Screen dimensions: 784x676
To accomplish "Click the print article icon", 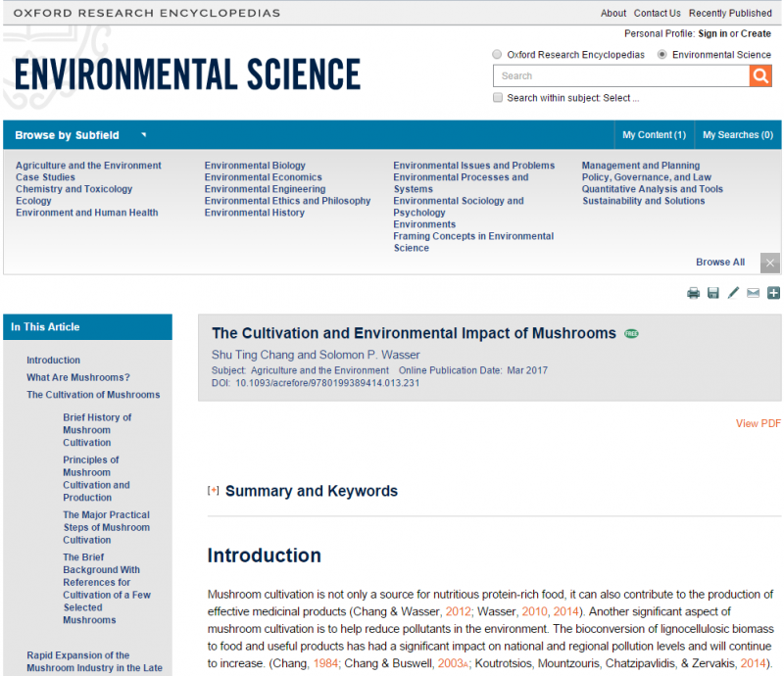I will 694,293.
